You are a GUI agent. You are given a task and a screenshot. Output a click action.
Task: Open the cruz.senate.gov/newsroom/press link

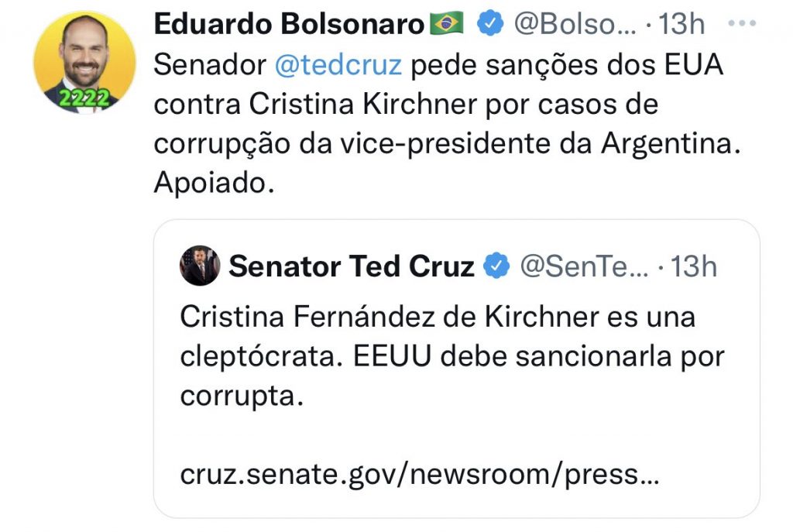[x=420, y=475]
